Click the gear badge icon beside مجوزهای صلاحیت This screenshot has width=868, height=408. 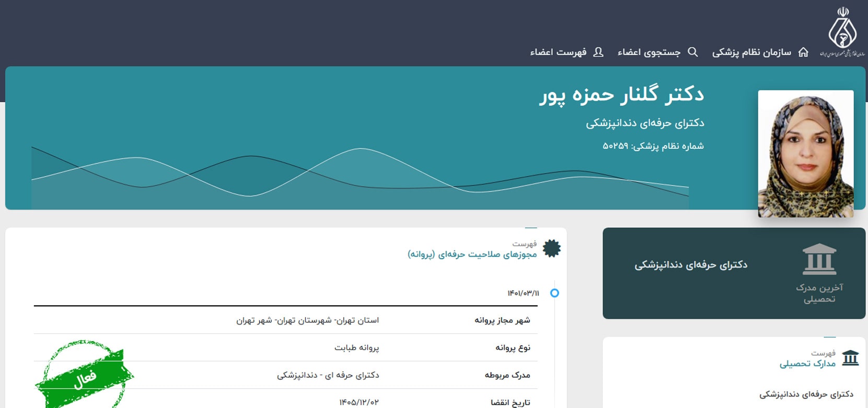click(552, 249)
